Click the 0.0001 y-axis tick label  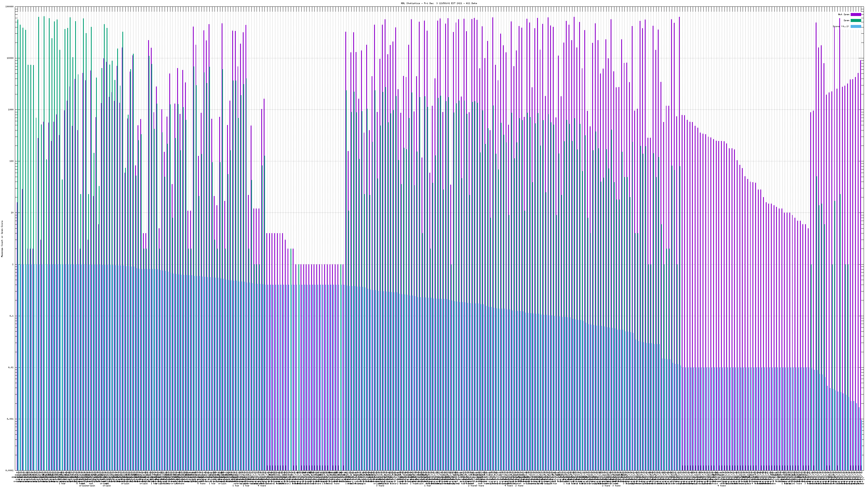point(10,470)
